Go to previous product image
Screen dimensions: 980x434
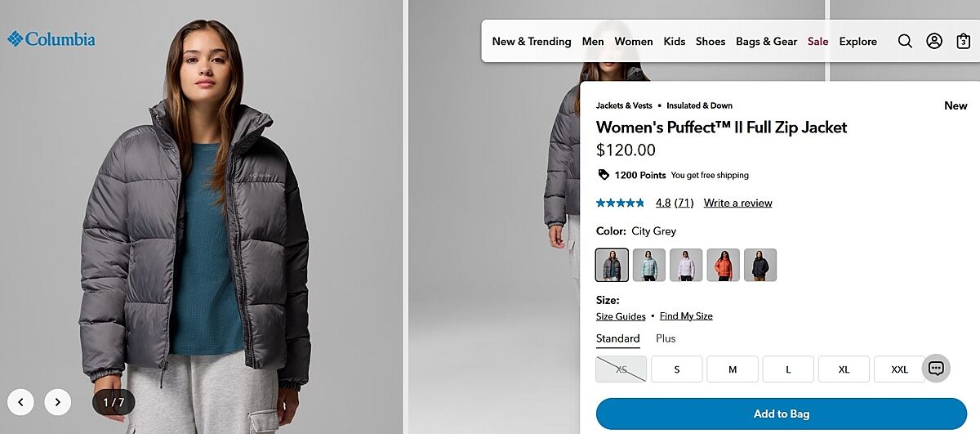(20, 401)
